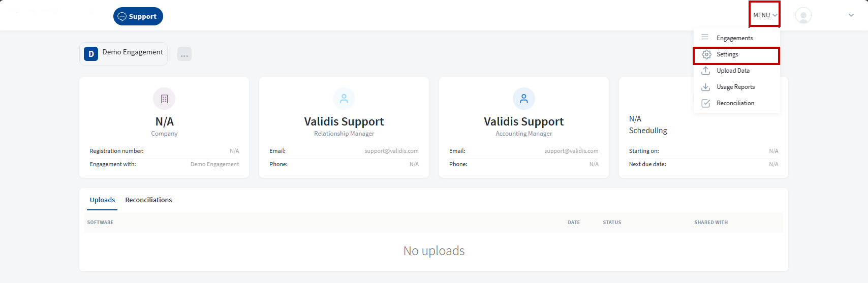Open the three-dot engagement options button

point(184,54)
